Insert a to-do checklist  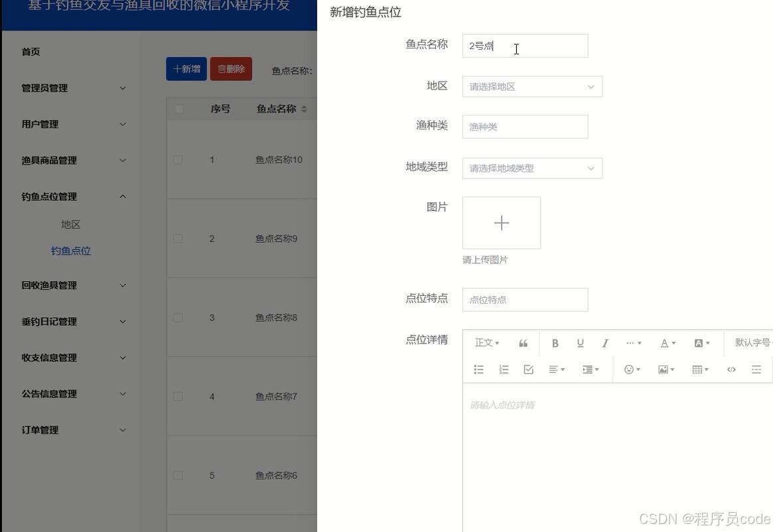point(528,369)
